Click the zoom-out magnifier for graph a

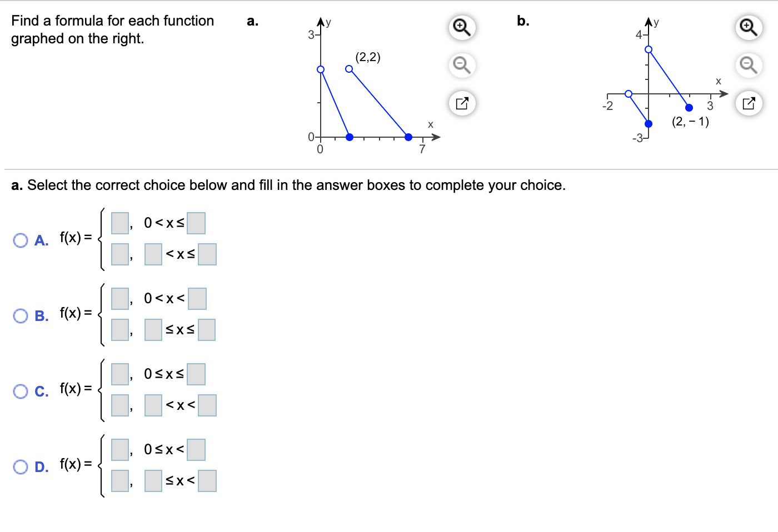461,65
